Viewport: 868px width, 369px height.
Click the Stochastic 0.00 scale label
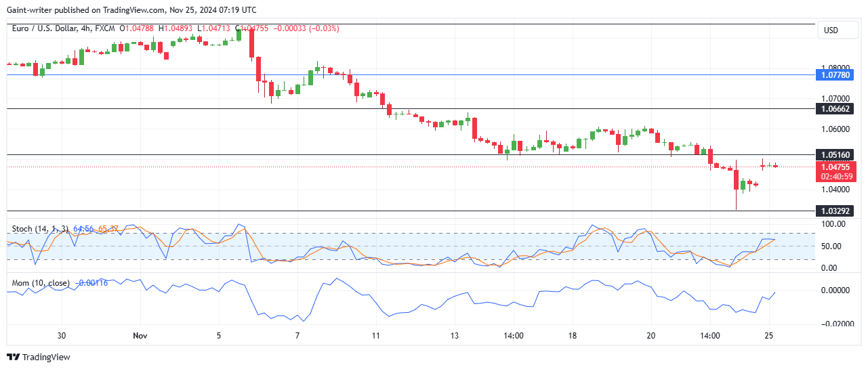(x=829, y=268)
